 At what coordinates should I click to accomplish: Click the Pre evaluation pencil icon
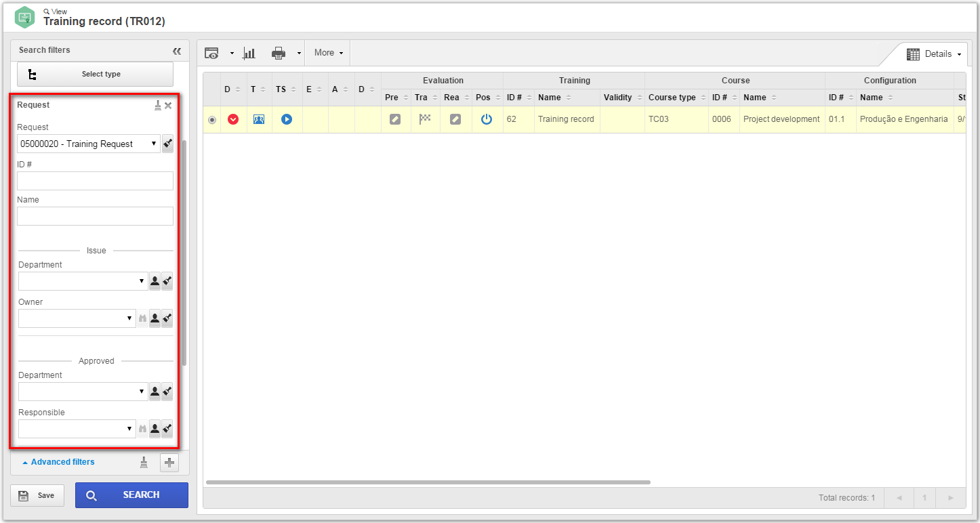[x=395, y=119]
